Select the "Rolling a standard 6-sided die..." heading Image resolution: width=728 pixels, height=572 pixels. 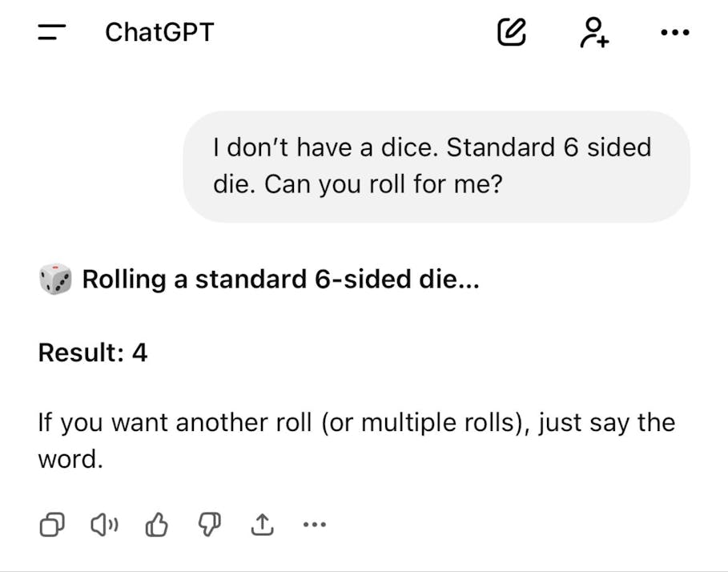[x=280, y=280]
